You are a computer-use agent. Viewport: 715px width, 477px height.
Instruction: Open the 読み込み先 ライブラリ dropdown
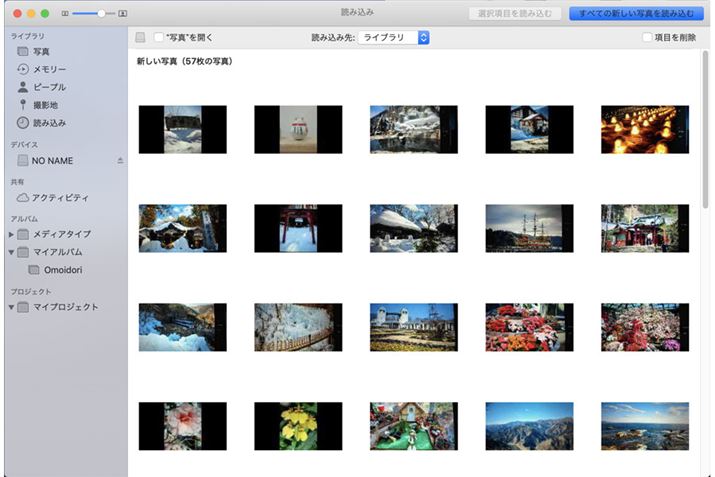(394, 38)
